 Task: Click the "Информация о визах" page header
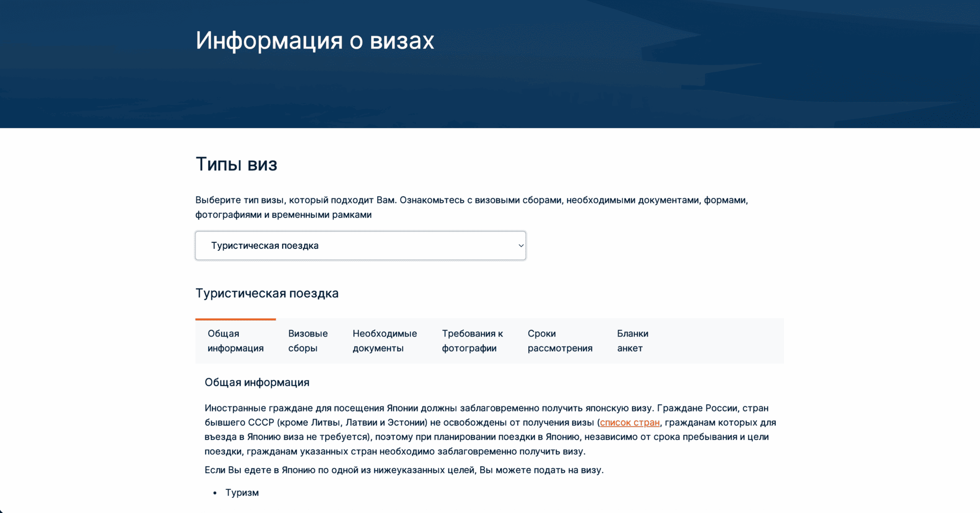[x=314, y=40]
